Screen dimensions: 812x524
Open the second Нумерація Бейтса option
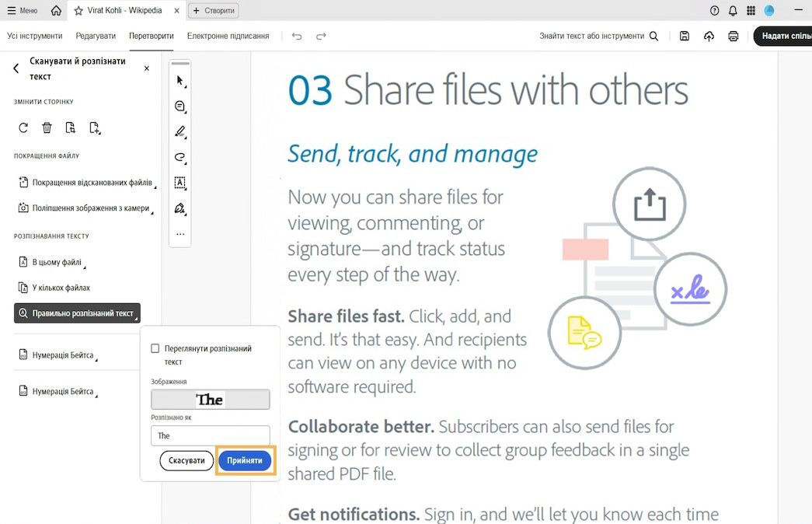58,391
